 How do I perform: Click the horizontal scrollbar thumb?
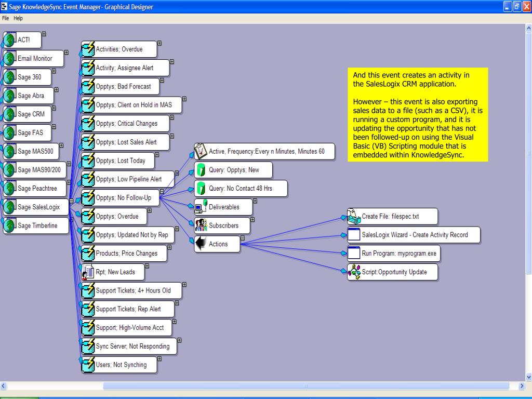click(x=305, y=386)
